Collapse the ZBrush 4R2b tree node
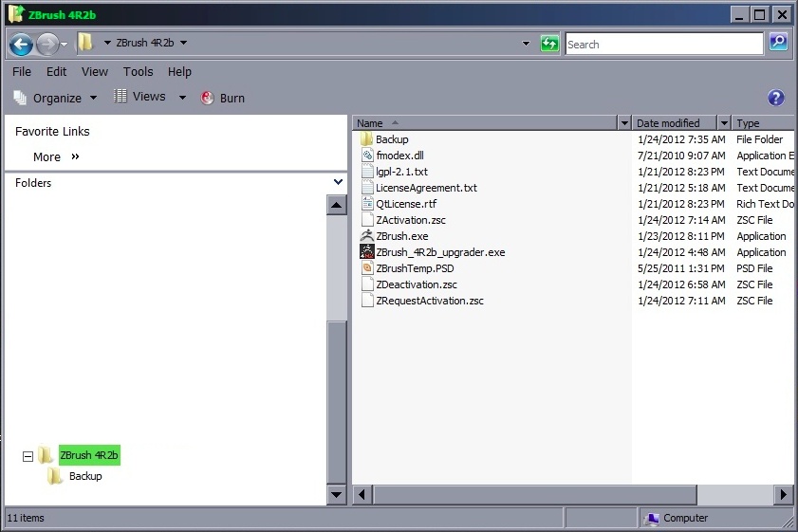 click(x=28, y=456)
